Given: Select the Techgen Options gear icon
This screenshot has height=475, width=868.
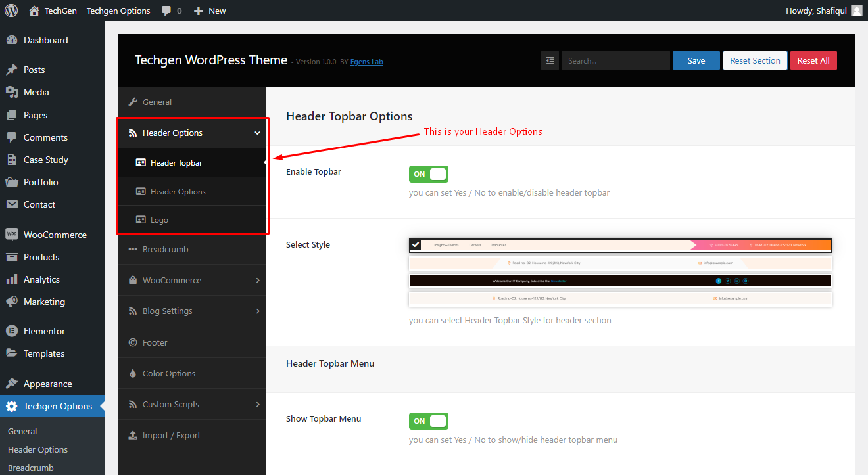Looking at the screenshot, I should pos(11,406).
